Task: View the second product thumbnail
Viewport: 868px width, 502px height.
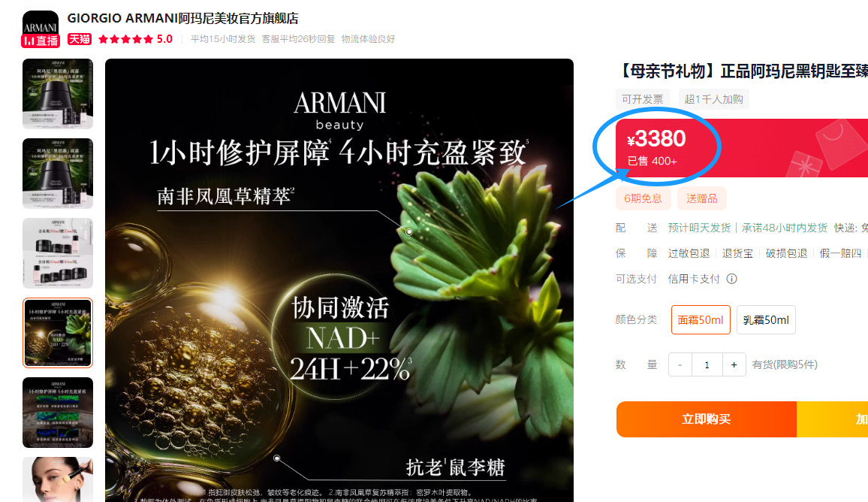Action: click(x=58, y=174)
